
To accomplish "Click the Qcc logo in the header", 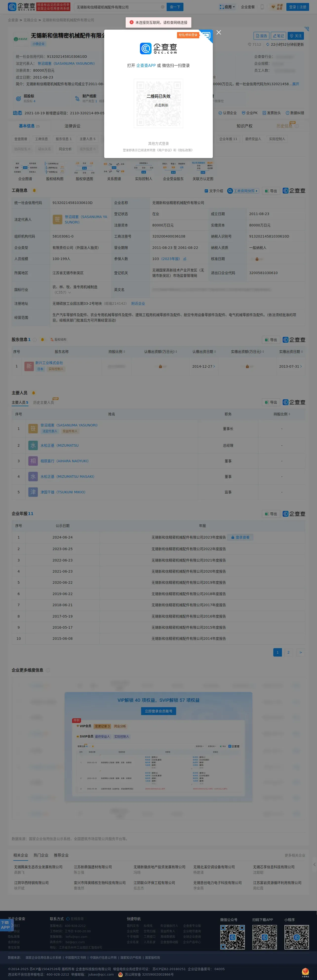I will pos(21,7).
